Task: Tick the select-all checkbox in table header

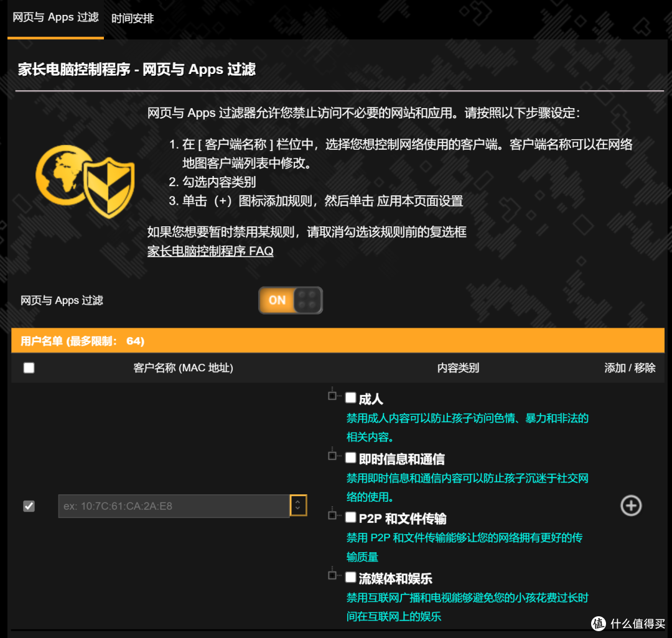Action: 29,368
